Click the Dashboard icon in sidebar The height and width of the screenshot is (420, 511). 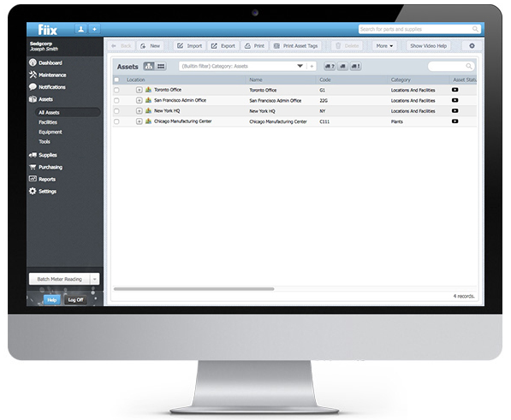(x=33, y=62)
